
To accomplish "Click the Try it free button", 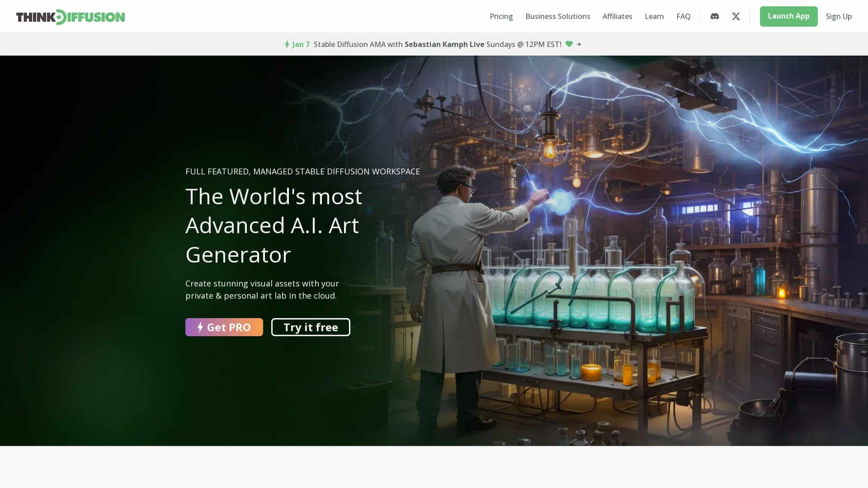I will click(x=311, y=327).
